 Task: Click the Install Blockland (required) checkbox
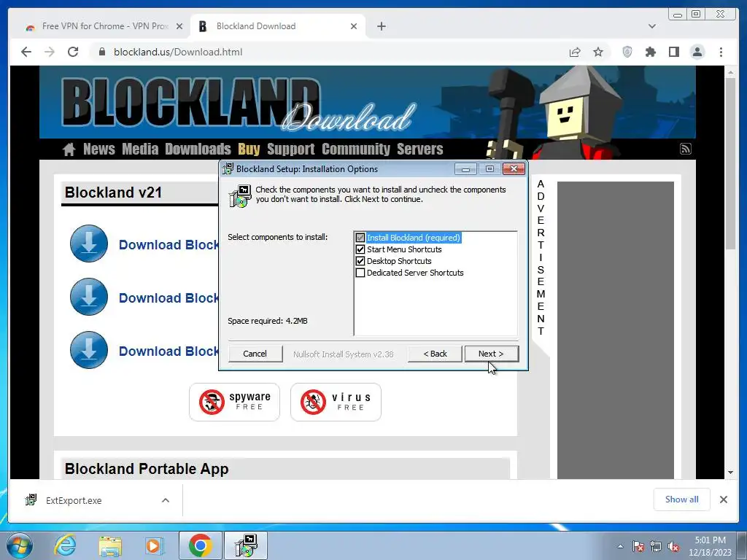[360, 238]
